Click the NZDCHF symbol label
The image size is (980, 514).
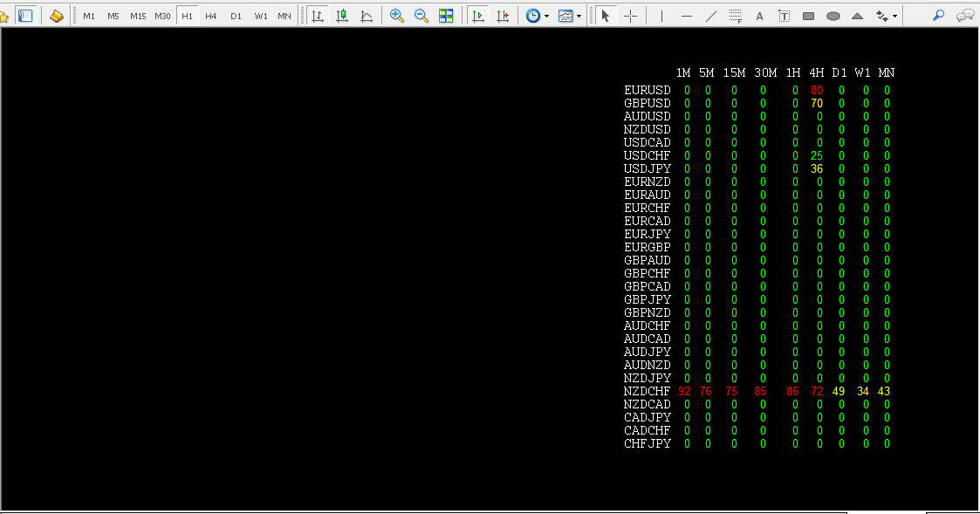coord(648,391)
